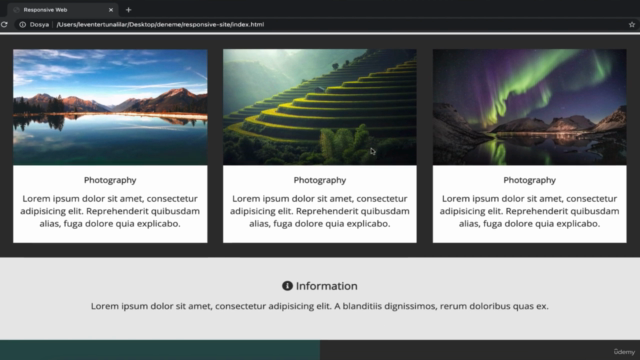Click Photography heading under the aurora photo
Viewport: 640px width, 360px height.
[x=529, y=180]
